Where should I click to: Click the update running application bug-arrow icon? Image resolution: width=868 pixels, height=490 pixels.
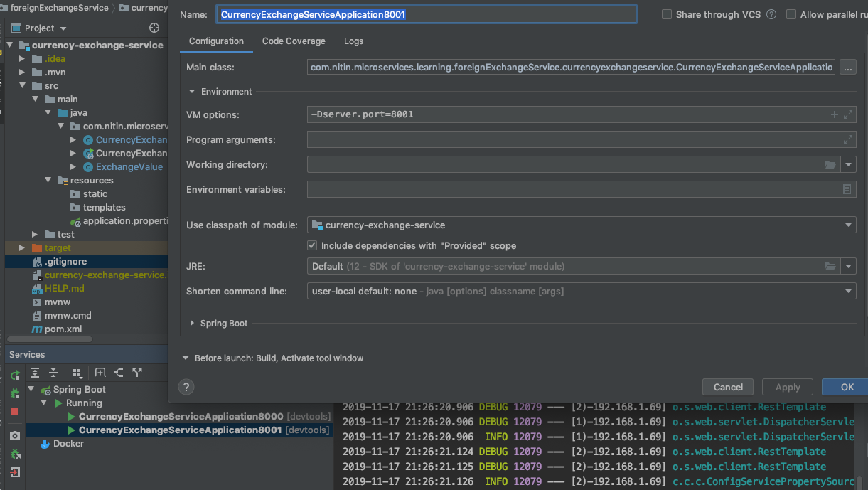point(15,454)
